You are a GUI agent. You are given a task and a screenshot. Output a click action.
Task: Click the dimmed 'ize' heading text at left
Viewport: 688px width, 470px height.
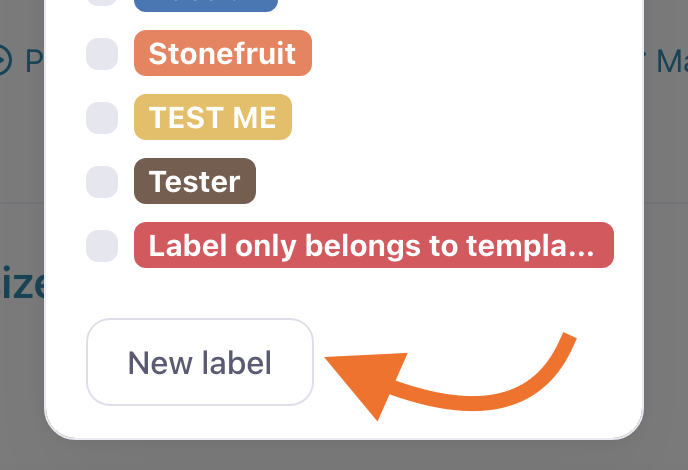click(x=22, y=285)
